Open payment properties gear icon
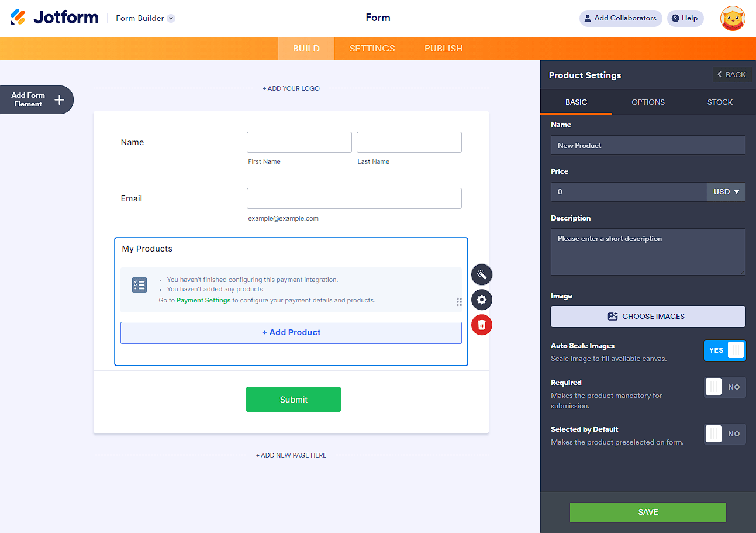 482,300
